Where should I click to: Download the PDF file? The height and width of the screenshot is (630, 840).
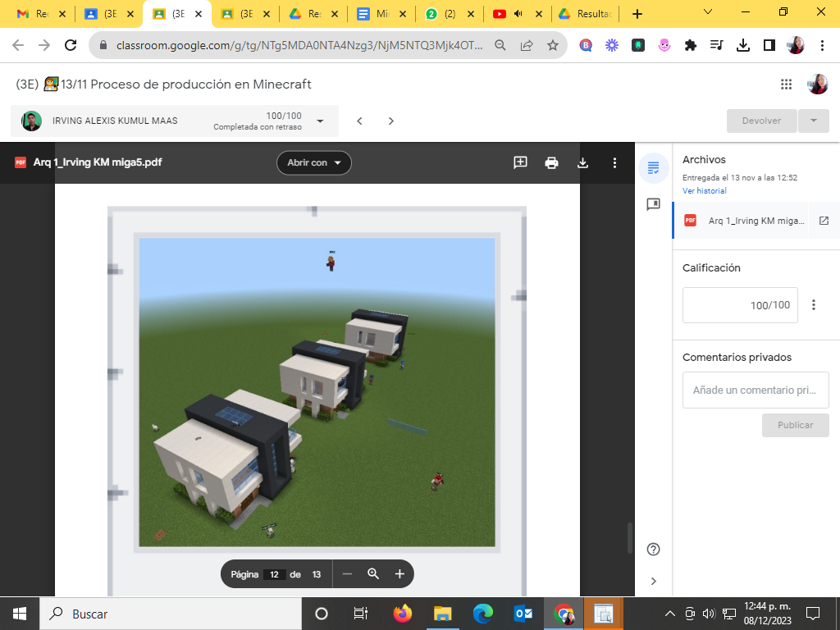[x=583, y=163]
